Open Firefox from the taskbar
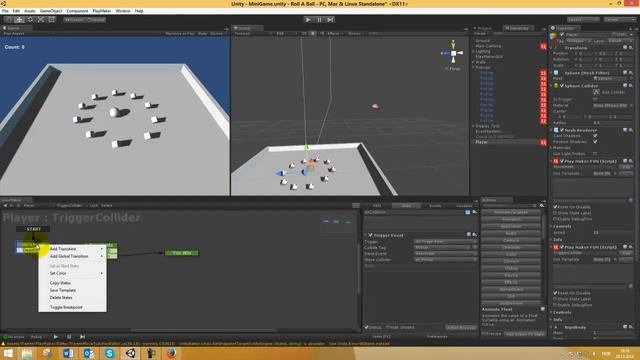The image size is (640, 360). [171, 353]
